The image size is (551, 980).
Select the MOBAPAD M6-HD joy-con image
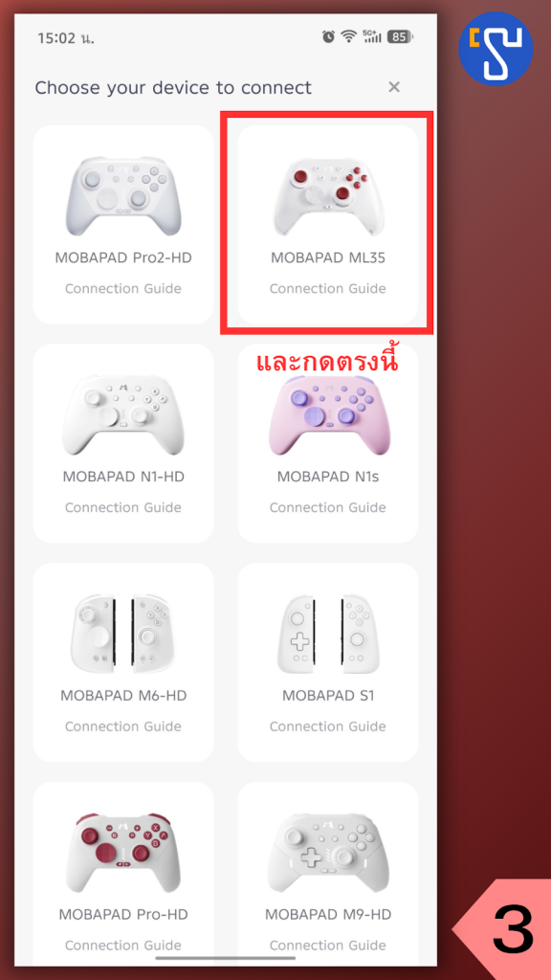coord(123,634)
